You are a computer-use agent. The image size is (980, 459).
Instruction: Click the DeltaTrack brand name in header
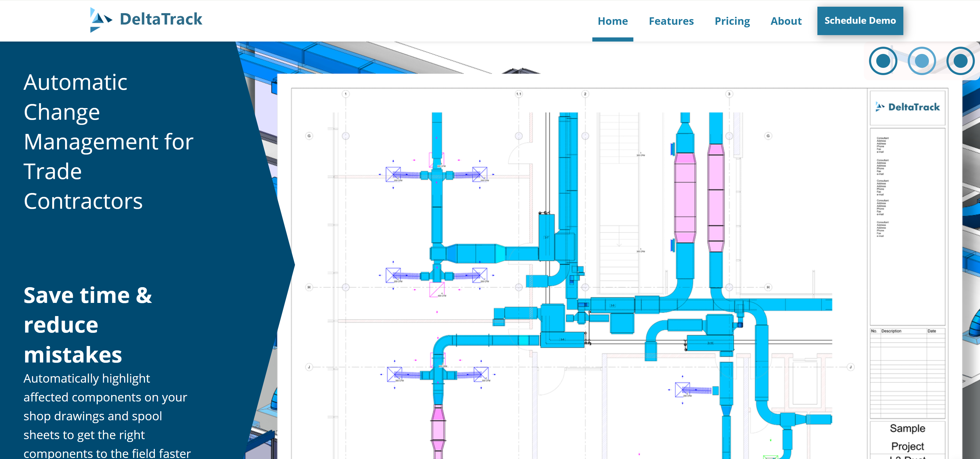click(161, 19)
